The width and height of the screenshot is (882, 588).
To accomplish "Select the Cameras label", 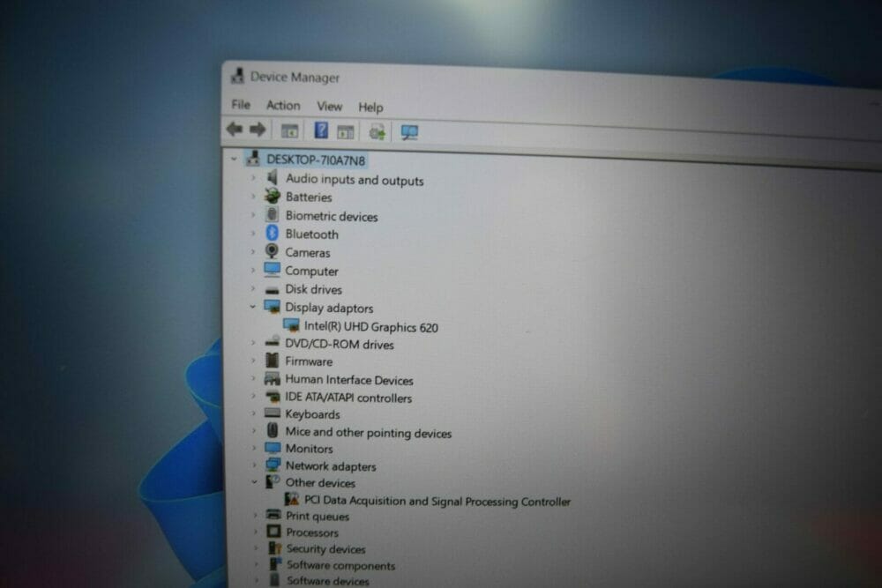I will pyautogui.click(x=308, y=253).
